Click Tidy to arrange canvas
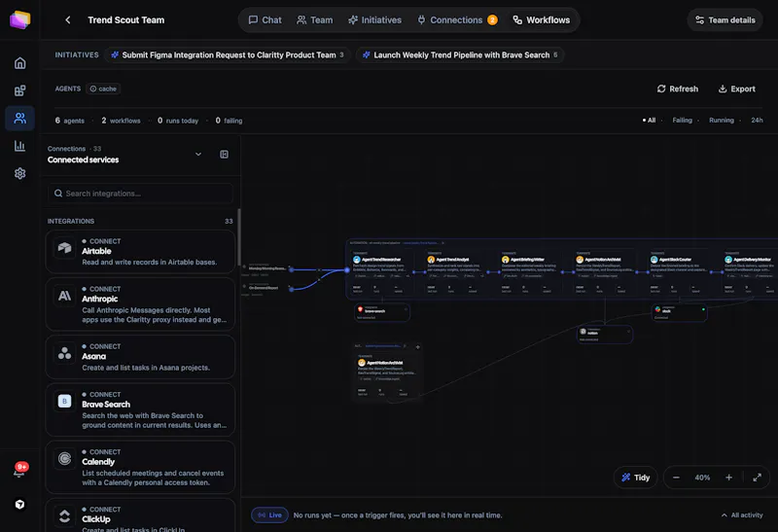The width and height of the screenshot is (778, 532). pyautogui.click(x=636, y=478)
